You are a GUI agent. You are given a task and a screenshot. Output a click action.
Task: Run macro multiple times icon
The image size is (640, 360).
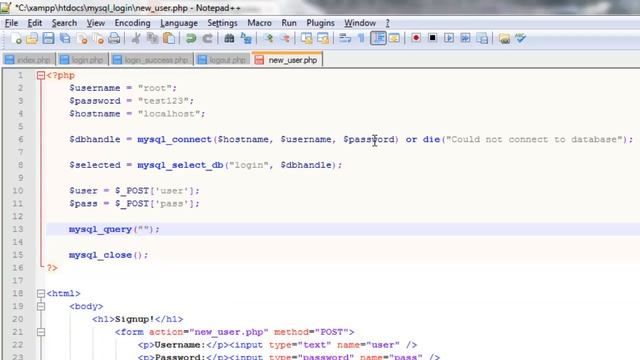coord(465,38)
